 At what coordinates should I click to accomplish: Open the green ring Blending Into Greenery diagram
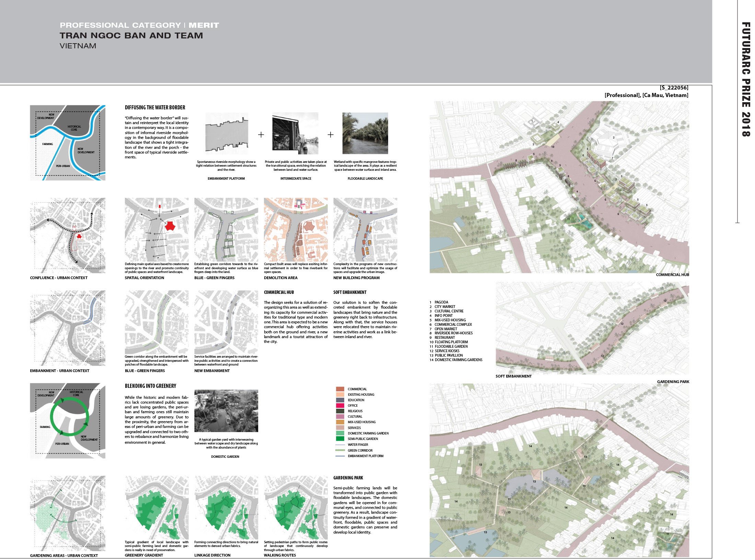(68, 421)
